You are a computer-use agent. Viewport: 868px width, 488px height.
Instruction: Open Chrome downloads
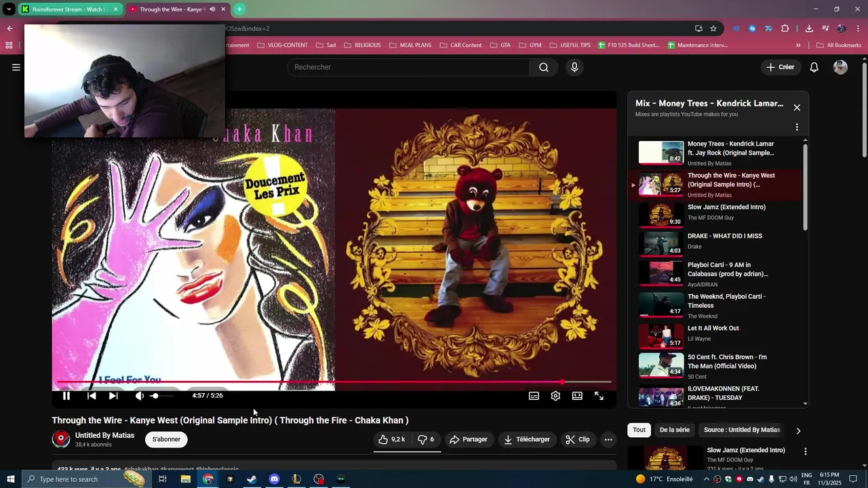pyautogui.click(x=809, y=28)
